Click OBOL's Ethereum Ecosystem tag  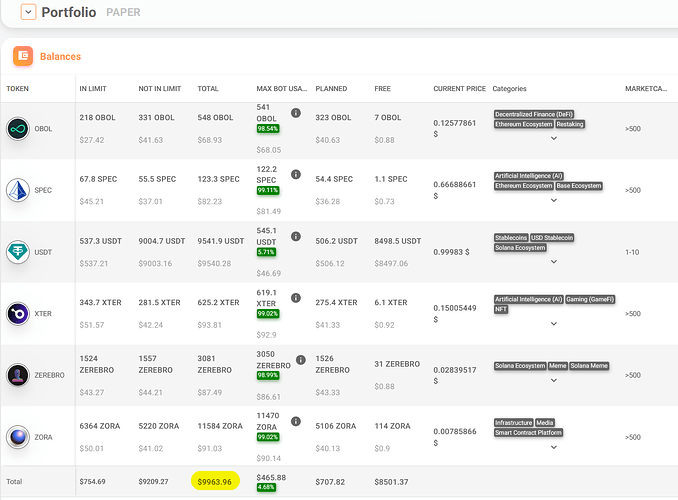(x=524, y=124)
